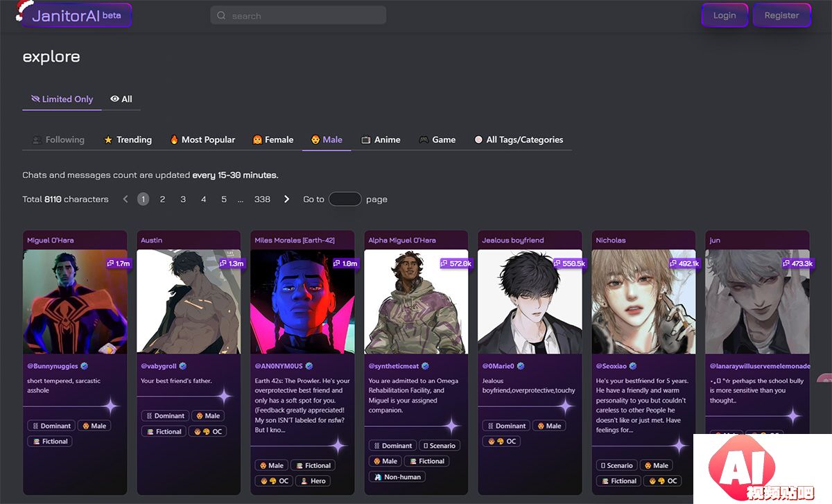The height and width of the screenshot is (504, 832).
Task: Click the 1.0m chat count badge
Action: coord(346,263)
